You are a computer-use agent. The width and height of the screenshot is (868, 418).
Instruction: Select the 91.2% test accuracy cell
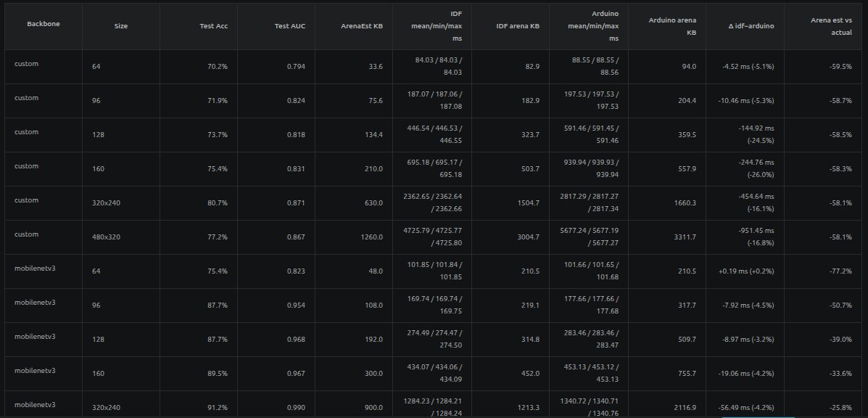point(218,408)
